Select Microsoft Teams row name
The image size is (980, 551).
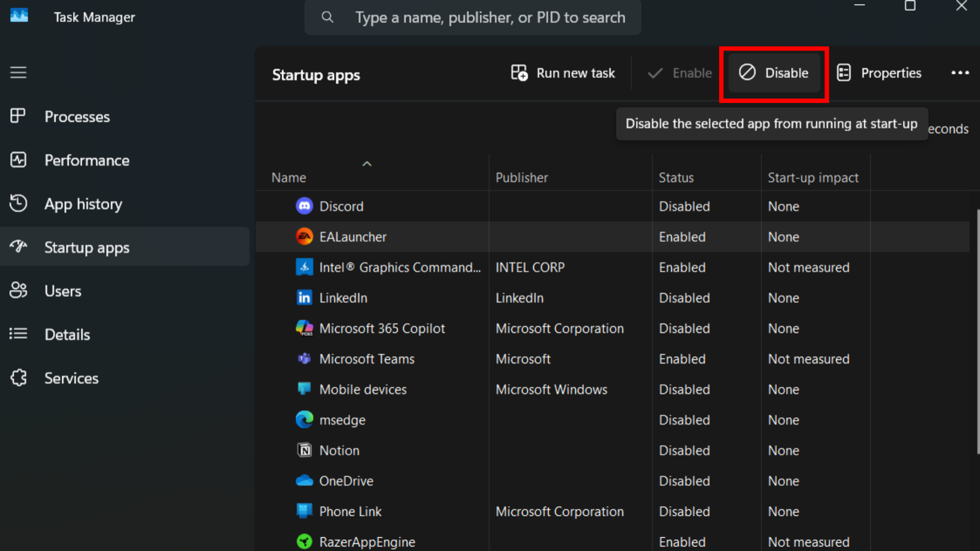[366, 359]
